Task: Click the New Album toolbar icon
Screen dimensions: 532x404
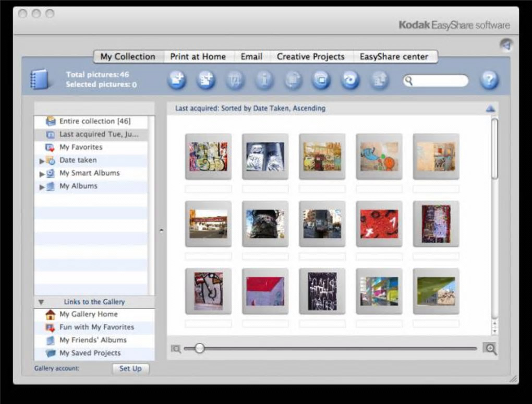Action: coord(206,80)
